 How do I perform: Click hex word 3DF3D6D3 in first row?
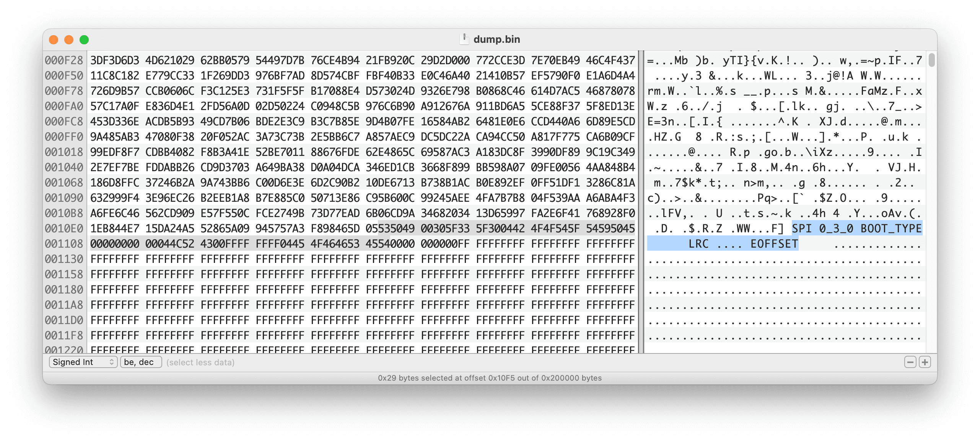(115, 60)
